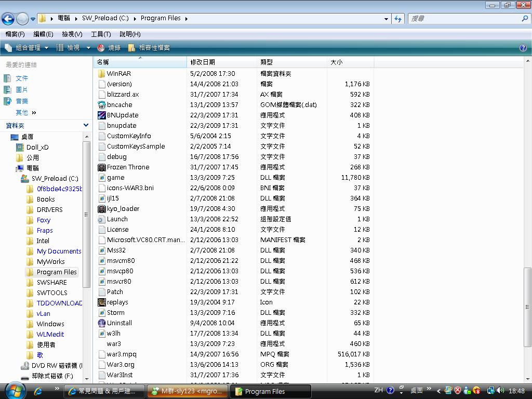The width and height of the screenshot is (532, 399).
Task: Click the Refresh icon beside address bar
Action: coord(398,19)
